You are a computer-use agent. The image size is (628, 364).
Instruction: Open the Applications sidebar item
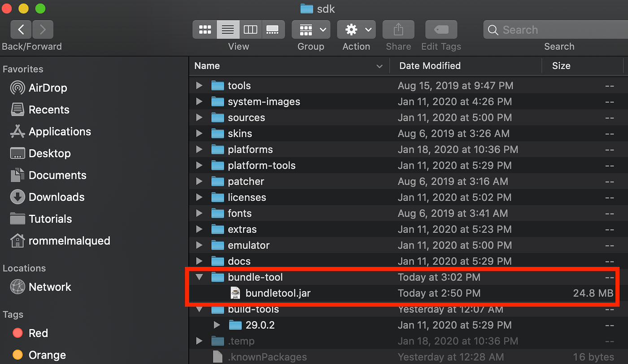click(x=59, y=131)
